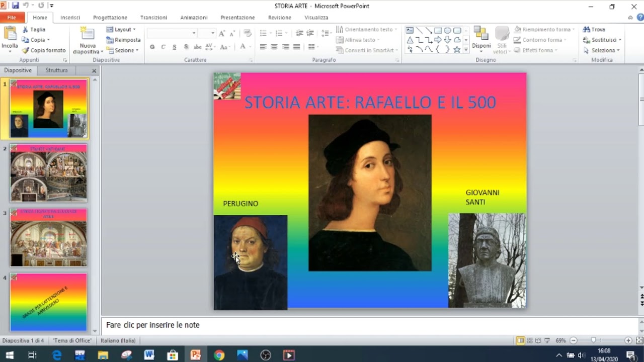
Task: Cut selection with Taglia
Action: pos(34,30)
